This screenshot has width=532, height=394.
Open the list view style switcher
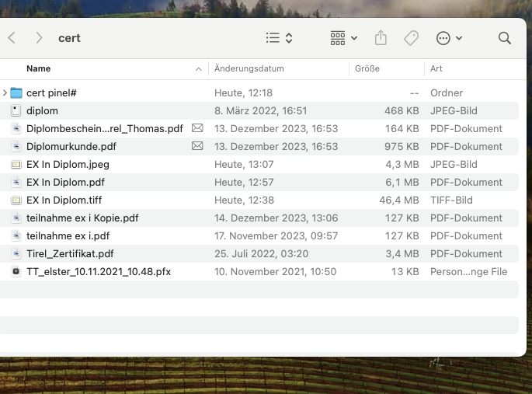pos(279,38)
